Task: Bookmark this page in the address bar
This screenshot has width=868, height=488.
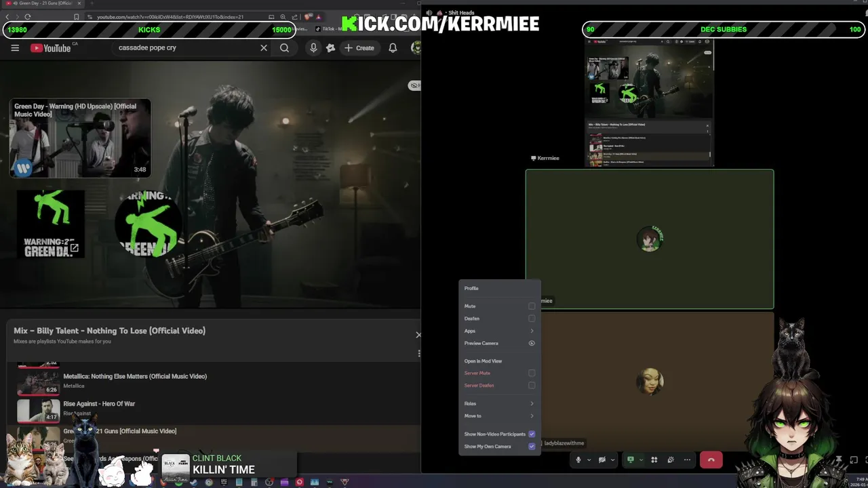Action: click(76, 17)
